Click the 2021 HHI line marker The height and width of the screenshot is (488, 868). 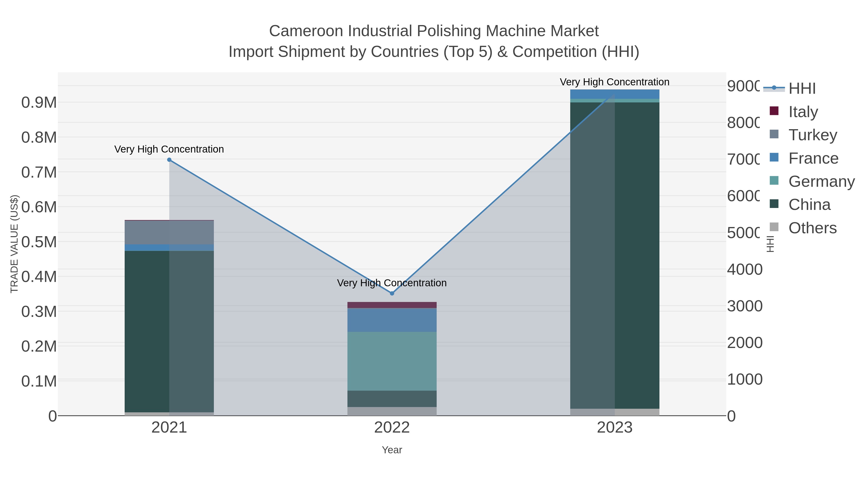tap(169, 160)
